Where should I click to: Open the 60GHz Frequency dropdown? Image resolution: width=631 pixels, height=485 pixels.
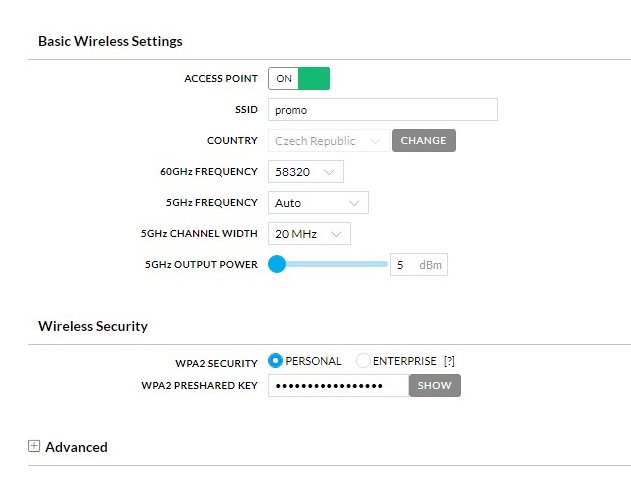(305, 172)
